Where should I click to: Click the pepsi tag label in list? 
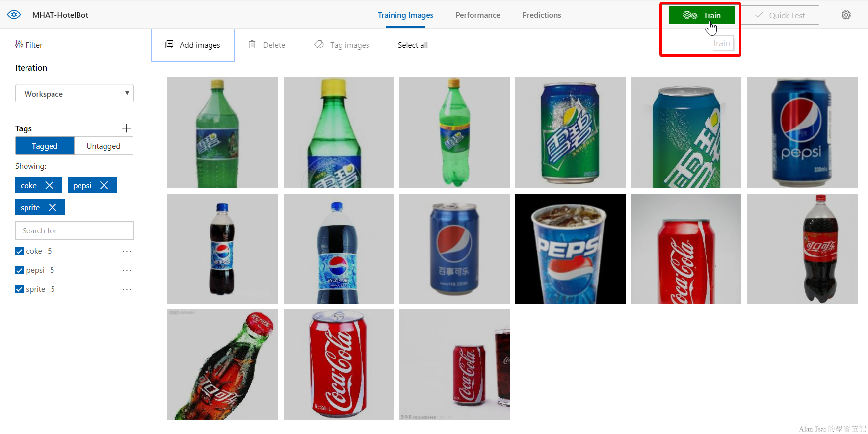point(35,270)
